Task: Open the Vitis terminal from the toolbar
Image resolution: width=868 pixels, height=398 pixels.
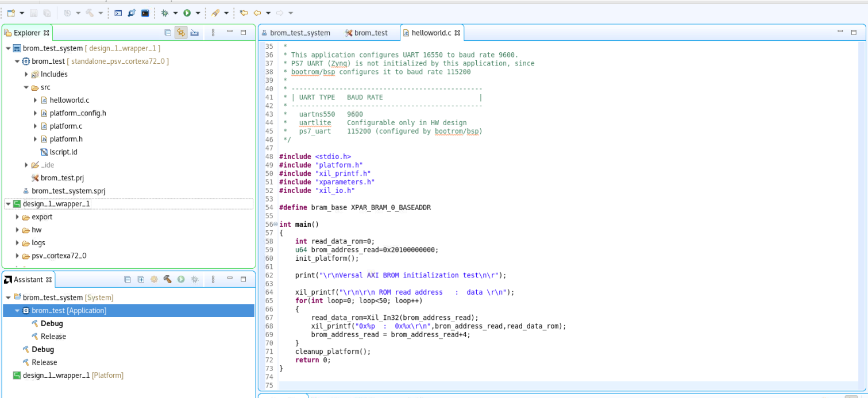Action: point(118,13)
